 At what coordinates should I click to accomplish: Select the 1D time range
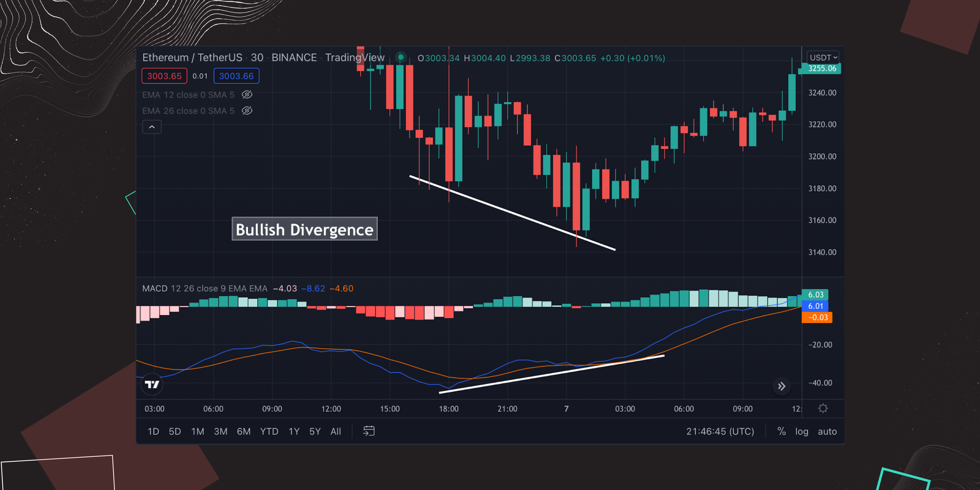(x=153, y=431)
